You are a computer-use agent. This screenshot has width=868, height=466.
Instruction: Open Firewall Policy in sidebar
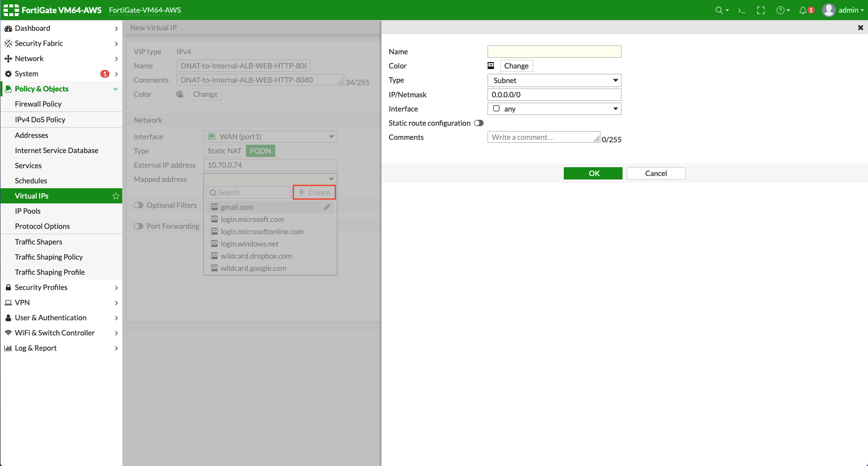38,104
